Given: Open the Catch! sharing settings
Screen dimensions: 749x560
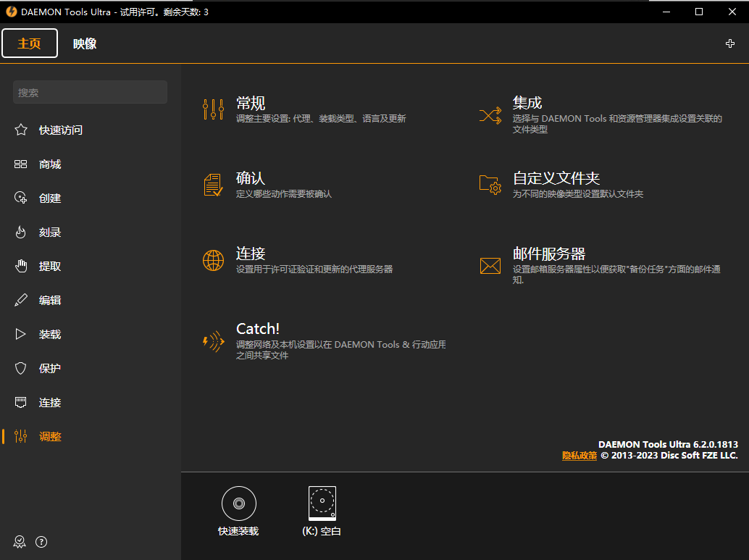Looking at the screenshot, I should [x=257, y=328].
